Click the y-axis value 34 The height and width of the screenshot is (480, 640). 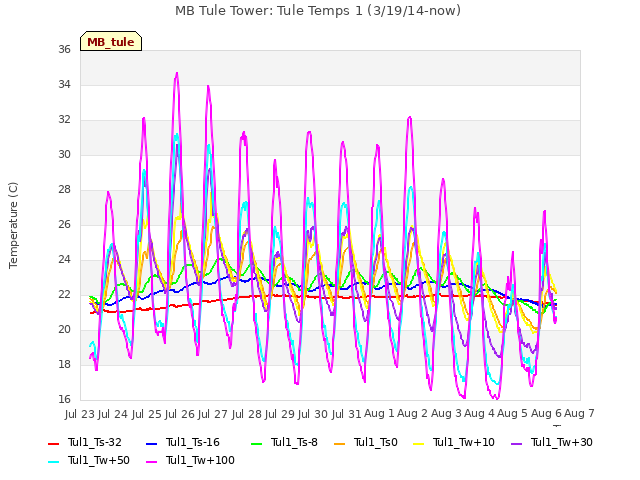pos(64,84)
